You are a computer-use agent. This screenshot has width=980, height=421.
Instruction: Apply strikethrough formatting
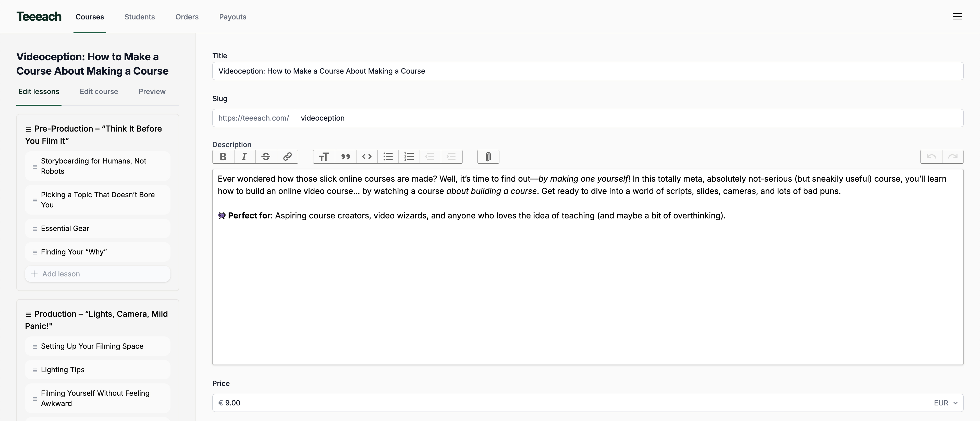tap(266, 156)
